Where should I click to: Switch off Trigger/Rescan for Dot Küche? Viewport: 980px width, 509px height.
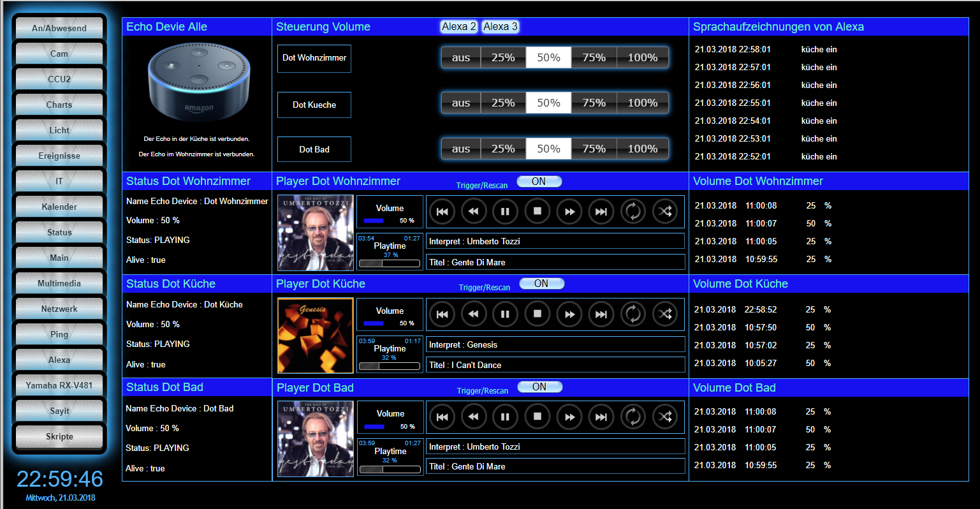coord(541,284)
